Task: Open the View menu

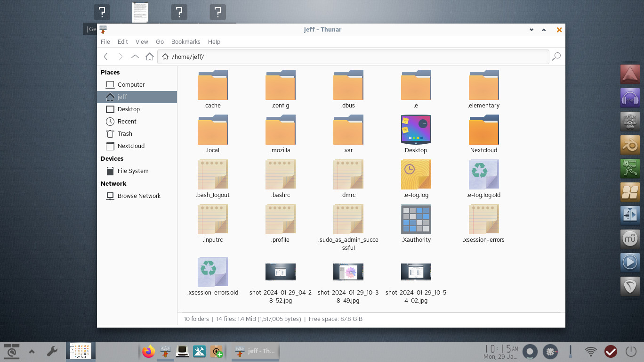Action: 142,42
